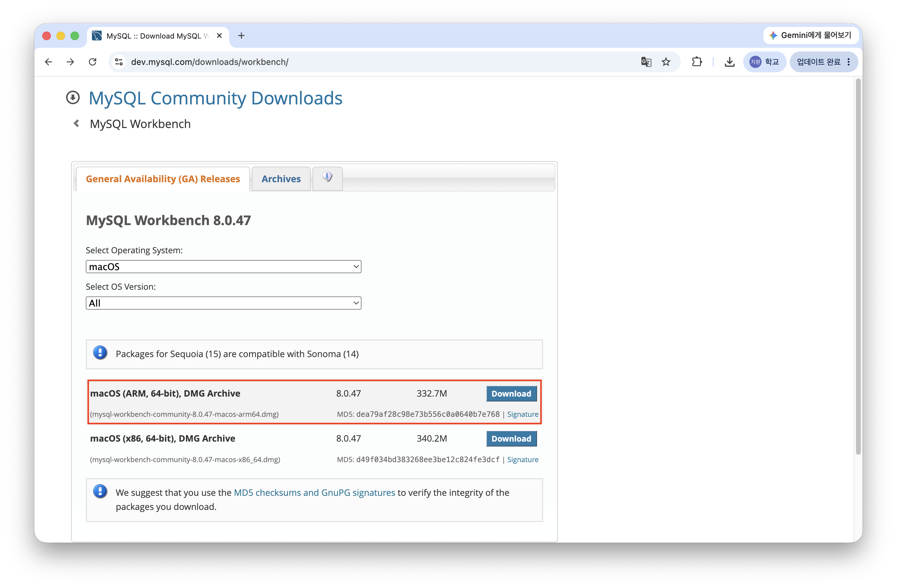Open the information bubble tab
Viewport: 897px width, 588px height.
point(327,178)
